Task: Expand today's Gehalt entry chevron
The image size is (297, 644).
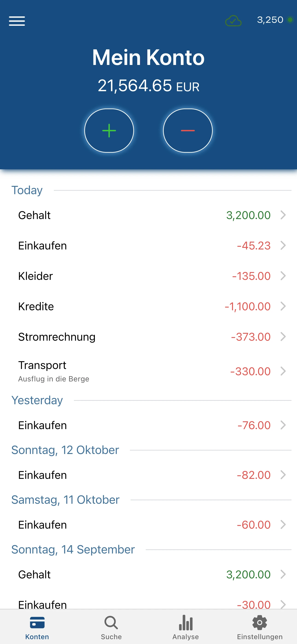Action: (x=283, y=215)
